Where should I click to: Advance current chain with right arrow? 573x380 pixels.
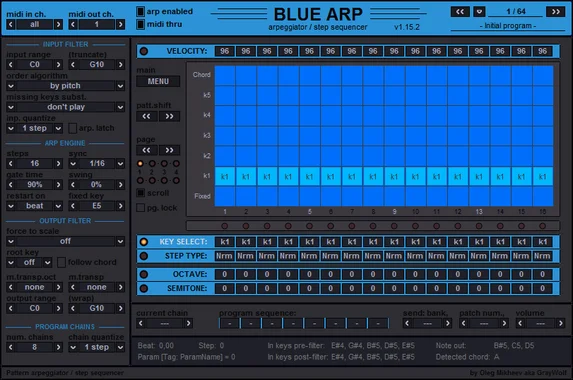point(188,323)
